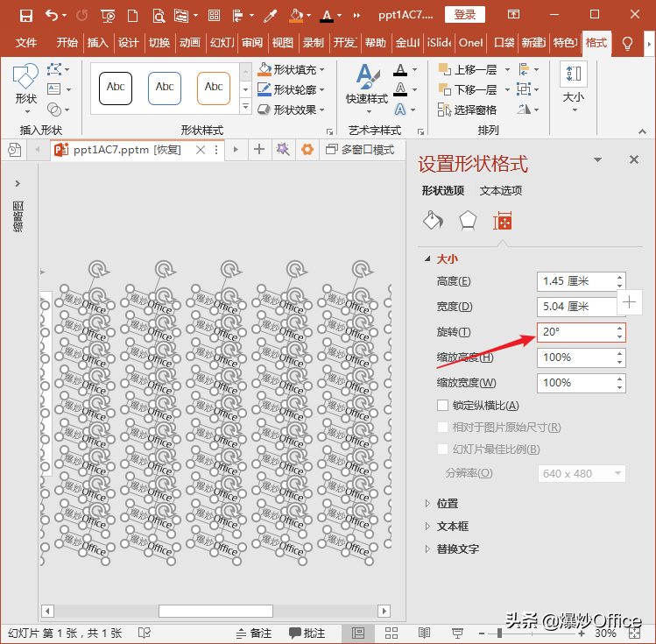The width and height of the screenshot is (656, 644).
Task: Select the blue outline Abc style
Action: [x=165, y=88]
